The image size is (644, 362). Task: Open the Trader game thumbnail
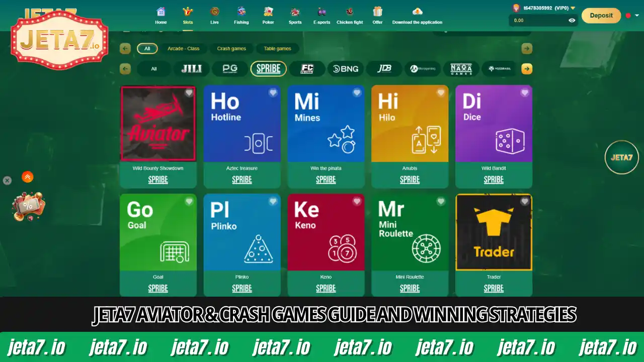494,232
